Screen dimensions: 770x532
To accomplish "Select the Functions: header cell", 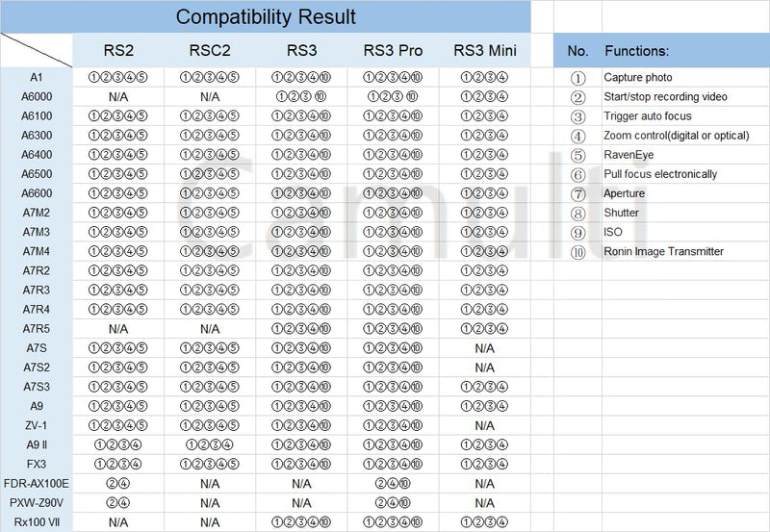I will tap(685, 50).
